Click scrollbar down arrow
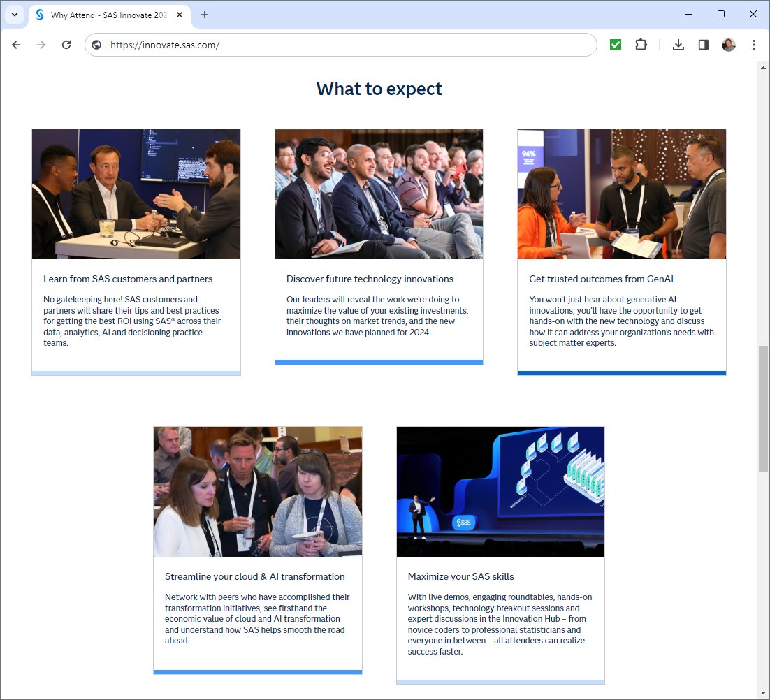This screenshot has height=700, width=770. 763,693
